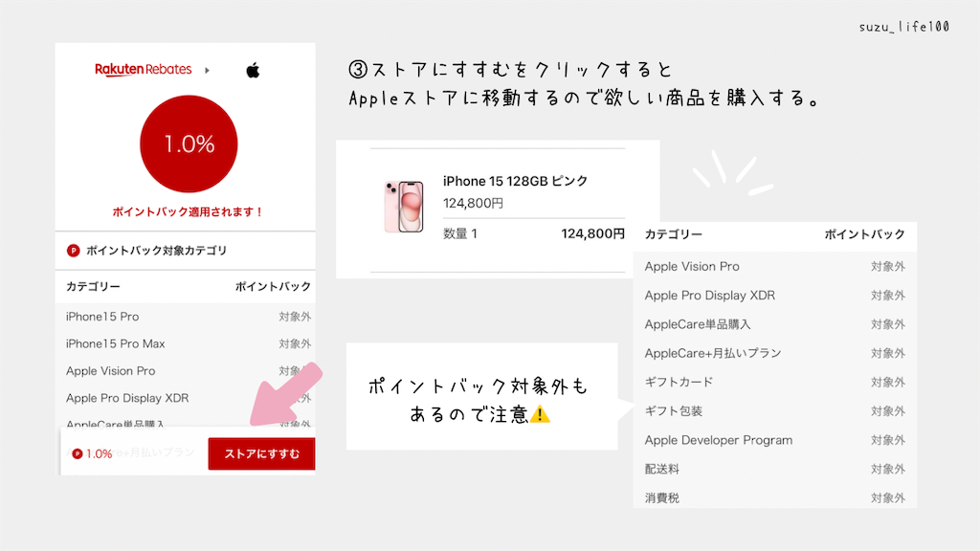Click the ストアにすすむ button
The height and width of the screenshot is (551, 980).
[261, 453]
